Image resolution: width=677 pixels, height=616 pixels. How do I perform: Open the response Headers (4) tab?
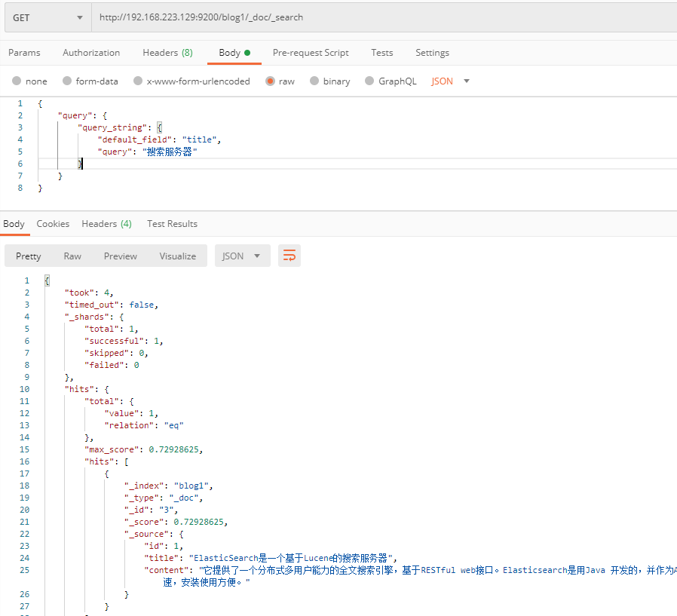coord(106,224)
